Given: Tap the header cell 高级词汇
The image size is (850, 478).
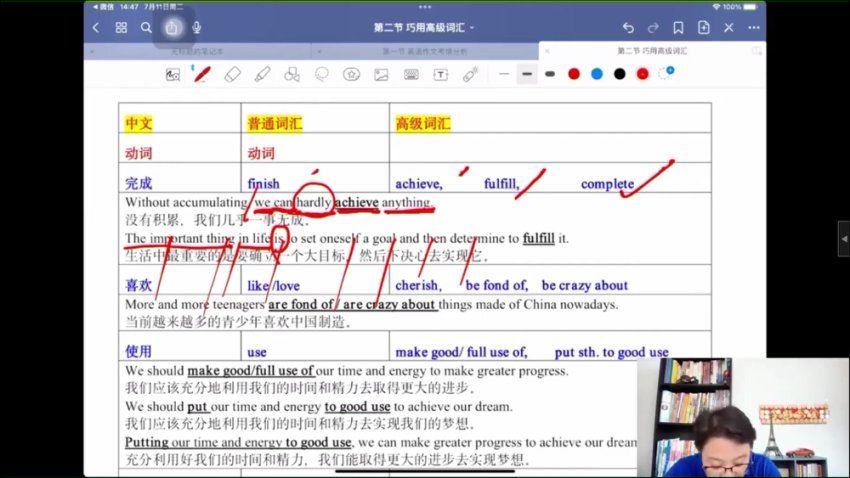Looking at the screenshot, I should click(x=423, y=124).
